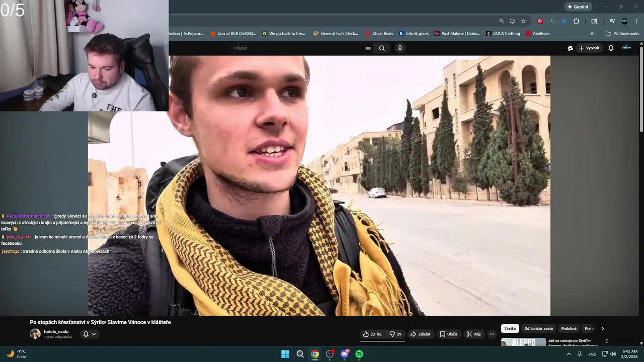Open the weather widget showing -11°C Clear

tap(16, 354)
